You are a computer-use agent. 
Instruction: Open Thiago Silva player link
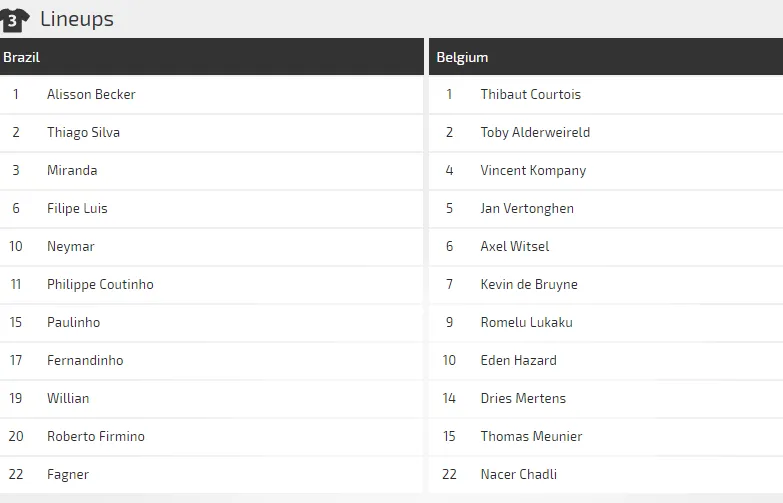[x=83, y=132]
